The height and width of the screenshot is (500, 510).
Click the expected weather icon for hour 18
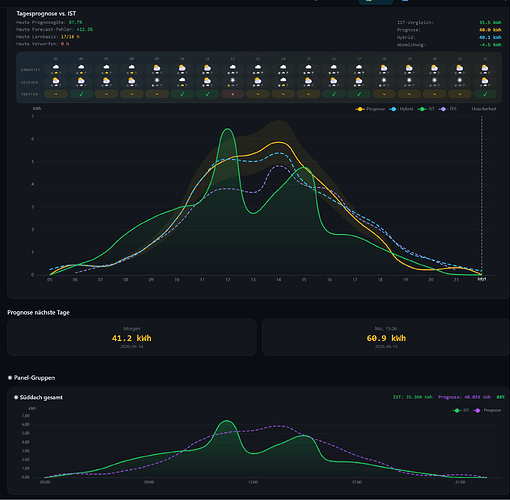click(384, 69)
